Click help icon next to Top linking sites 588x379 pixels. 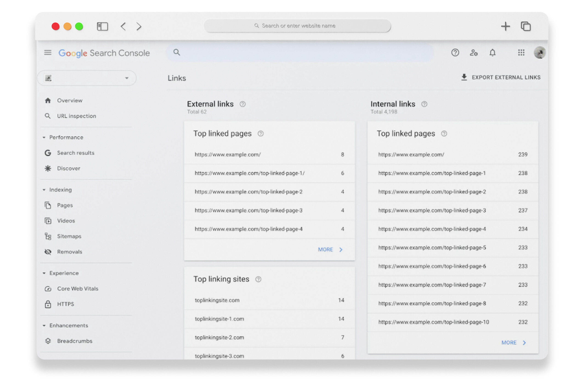pos(258,279)
